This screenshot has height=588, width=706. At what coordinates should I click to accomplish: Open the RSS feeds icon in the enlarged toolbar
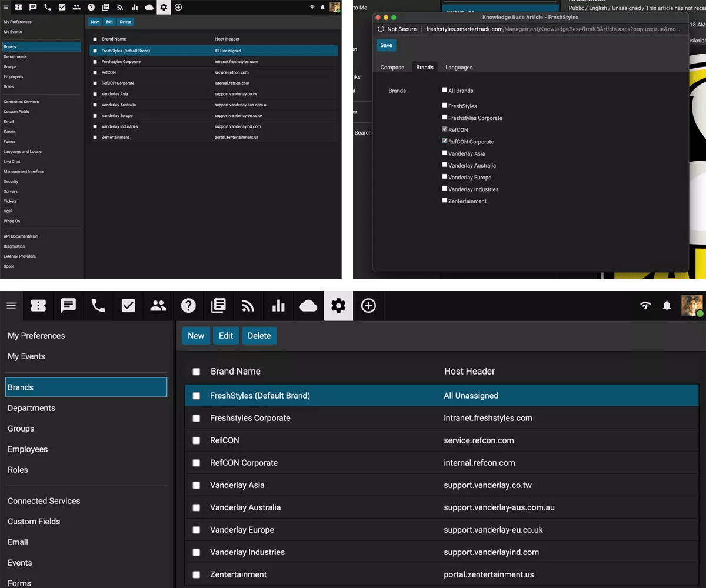pyautogui.click(x=248, y=306)
